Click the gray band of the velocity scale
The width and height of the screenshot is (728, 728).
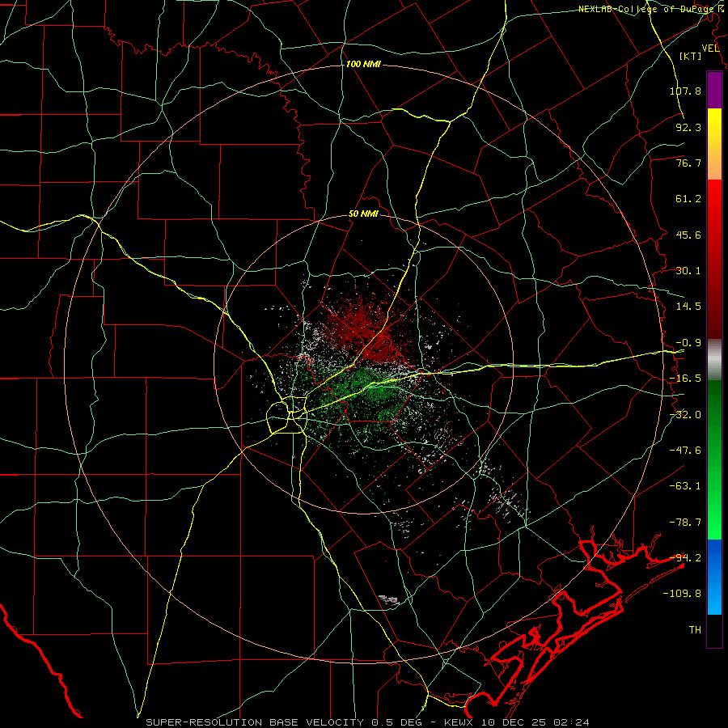click(x=714, y=360)
